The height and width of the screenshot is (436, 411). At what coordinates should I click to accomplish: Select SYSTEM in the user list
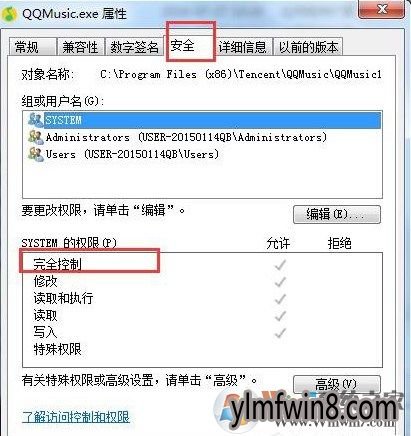click(202, 120)
